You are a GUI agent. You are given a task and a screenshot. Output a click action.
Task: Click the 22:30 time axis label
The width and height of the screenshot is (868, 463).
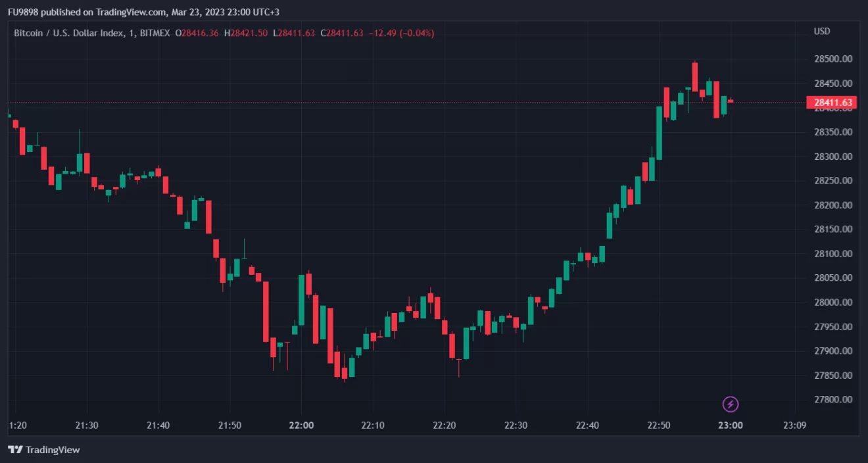(x=516, y=426)
